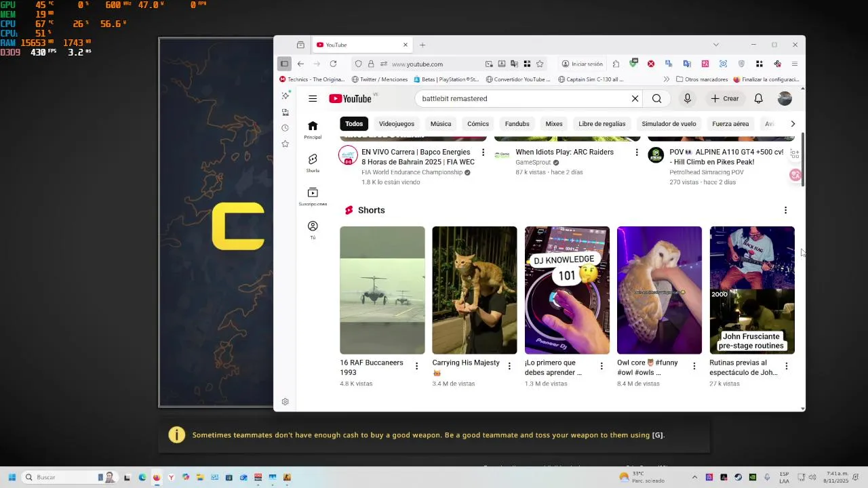This screenshot has width=868, height=488.
Task: Select the Simulador de vuelo chip
Action: [x=669, y=124]
